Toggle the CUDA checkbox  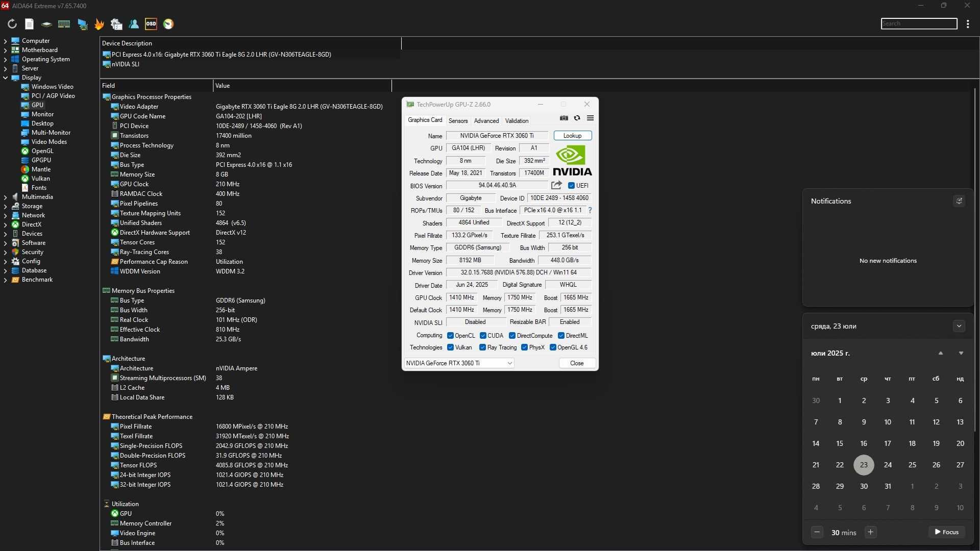click(x=483, y=336)
